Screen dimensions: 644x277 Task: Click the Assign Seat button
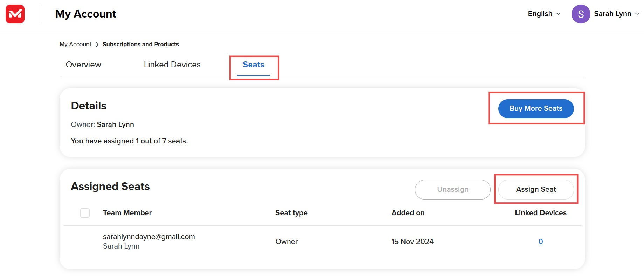536,189
